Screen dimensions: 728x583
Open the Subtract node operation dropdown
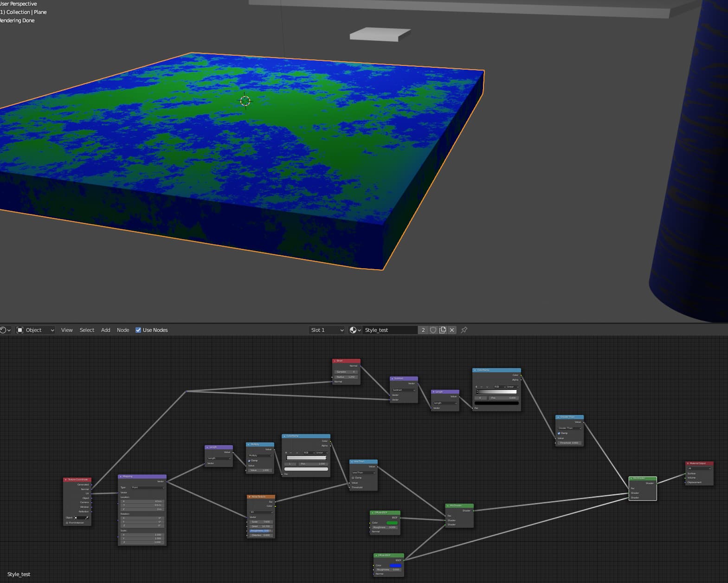[404, 390]
